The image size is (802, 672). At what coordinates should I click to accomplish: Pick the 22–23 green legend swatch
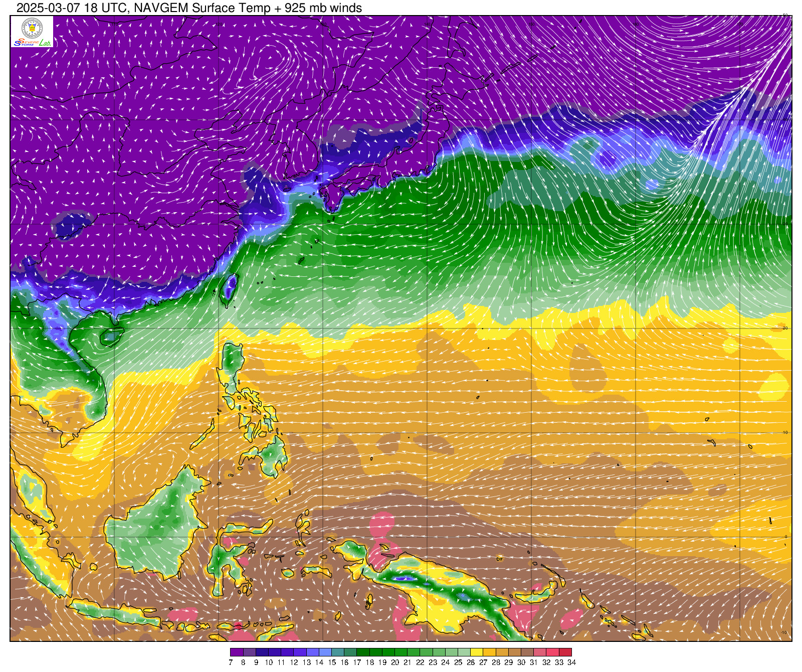426,652
